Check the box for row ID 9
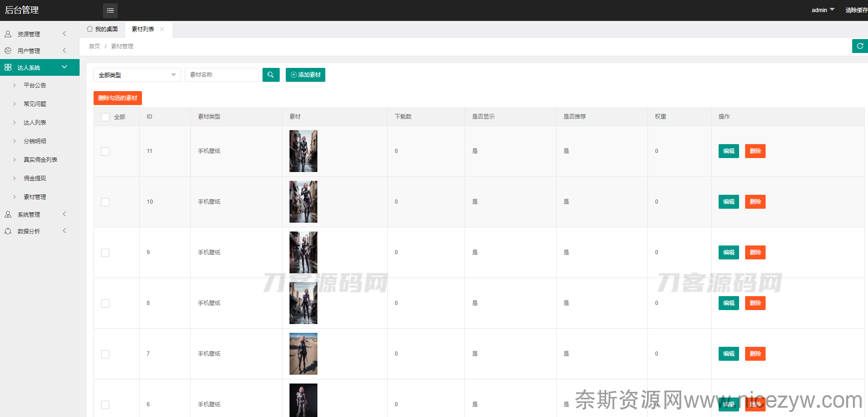 (x=105, y=253)
